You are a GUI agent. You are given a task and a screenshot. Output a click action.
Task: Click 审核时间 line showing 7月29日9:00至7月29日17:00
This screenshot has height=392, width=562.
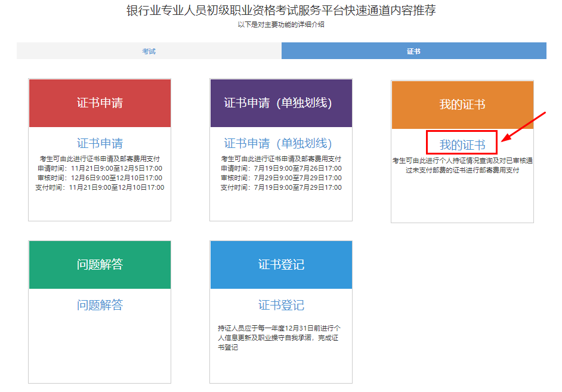(281, 178)
